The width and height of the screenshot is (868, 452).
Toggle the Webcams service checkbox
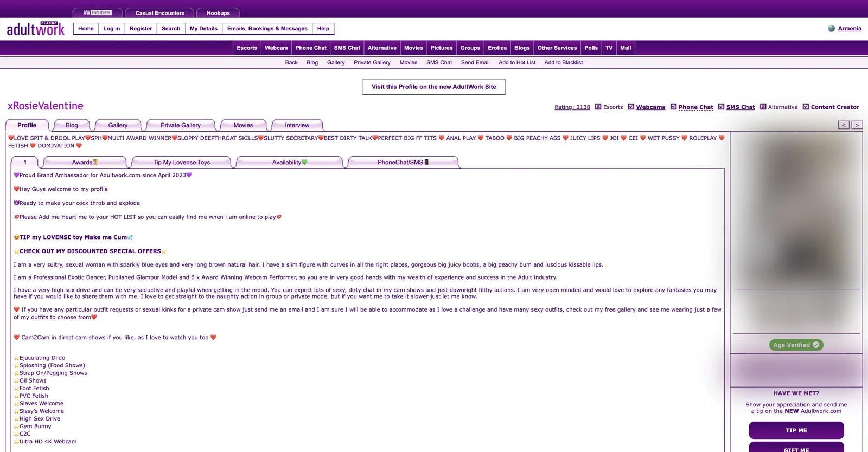631,107
